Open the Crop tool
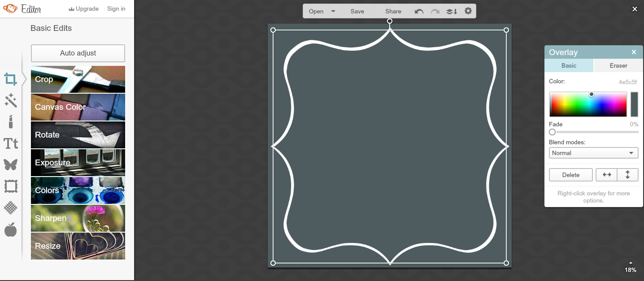Screen dimensions: 644x281 click(78, 79)
